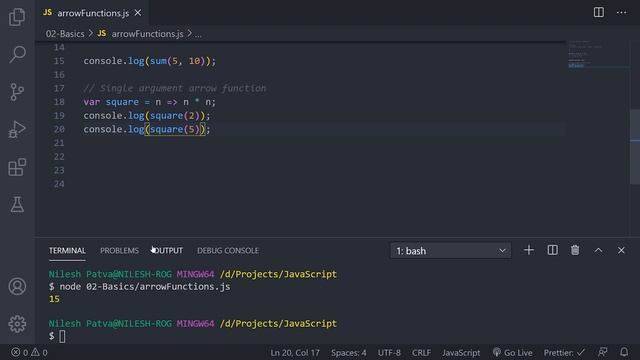Open the Explorer view in activity bar
The image size is (640, 360).
[x=17, y=17]
